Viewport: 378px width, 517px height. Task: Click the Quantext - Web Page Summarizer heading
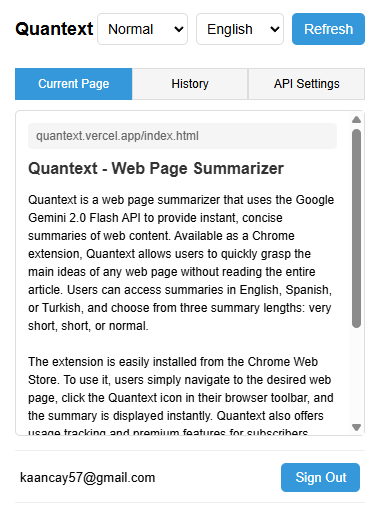156,168
